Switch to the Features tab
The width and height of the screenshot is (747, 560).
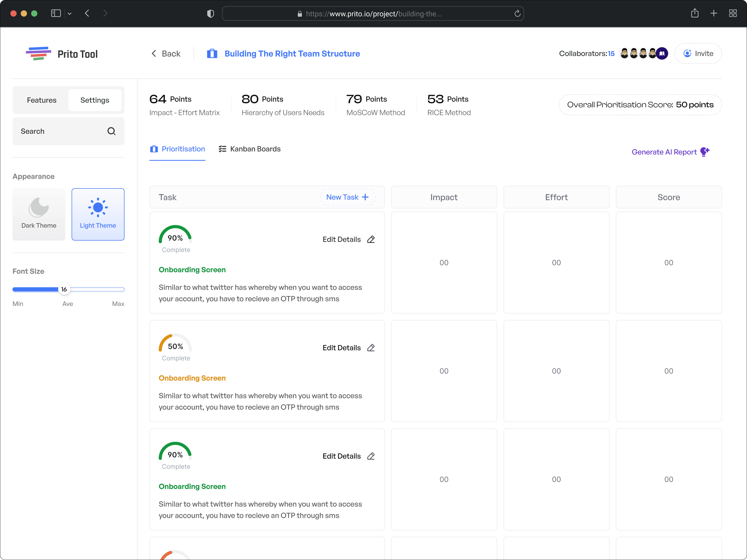pos(41,100)
